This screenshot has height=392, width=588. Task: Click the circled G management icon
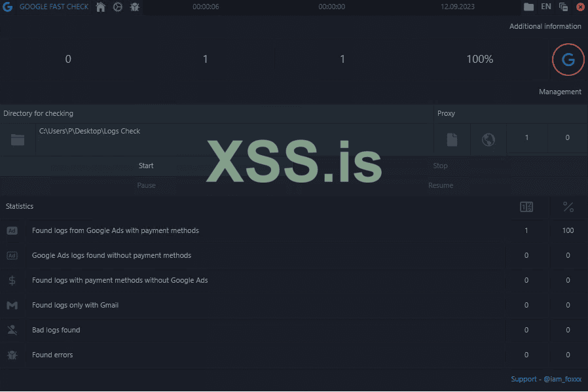(568, 60)
